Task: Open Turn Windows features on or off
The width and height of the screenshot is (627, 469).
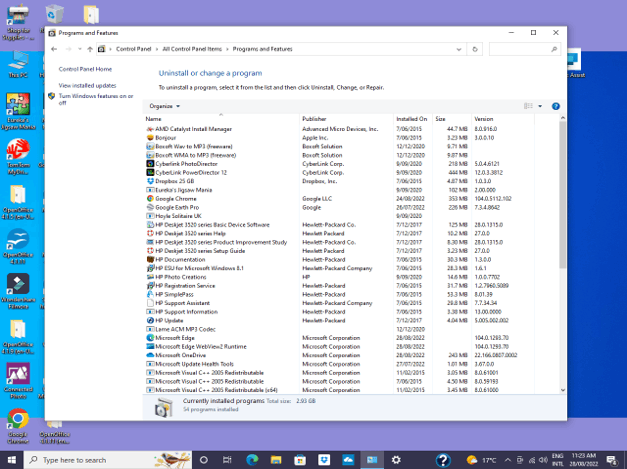Action: point(96,99)
